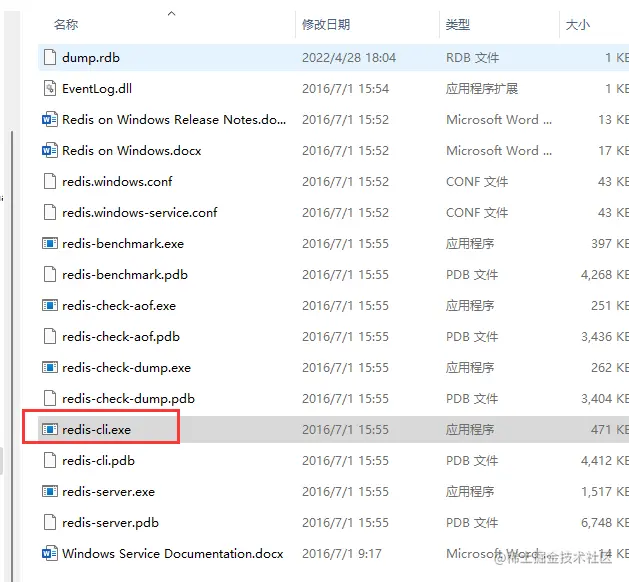This screenshot has width=629, height=582.
Task: Select the file name redis-server.exe
Action: tap(108, 492)
